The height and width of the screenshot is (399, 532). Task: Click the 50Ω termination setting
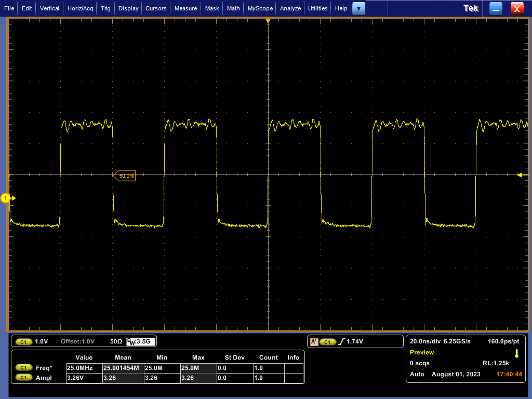(x=116, y=342)
